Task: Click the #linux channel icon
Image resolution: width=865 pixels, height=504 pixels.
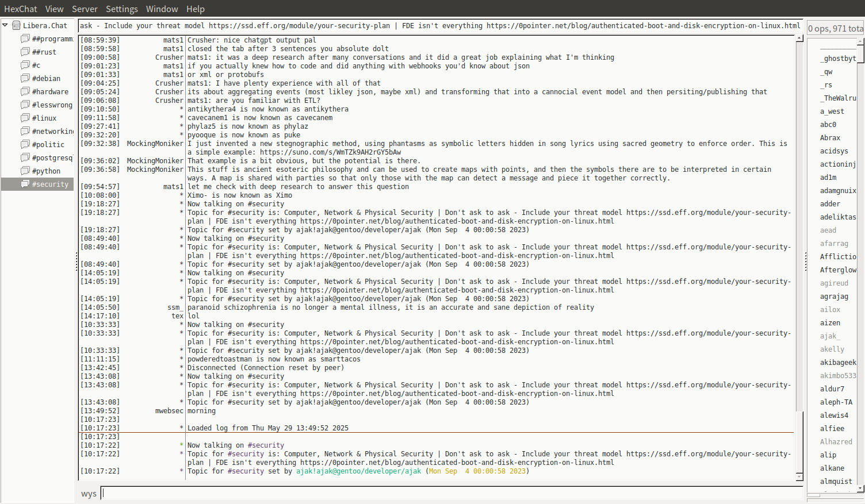Action: (25, 118)
